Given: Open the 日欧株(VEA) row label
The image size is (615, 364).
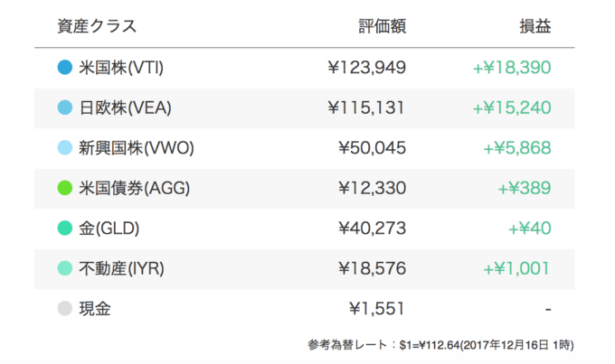Looking at the screenshot, I should pos(125,107).
